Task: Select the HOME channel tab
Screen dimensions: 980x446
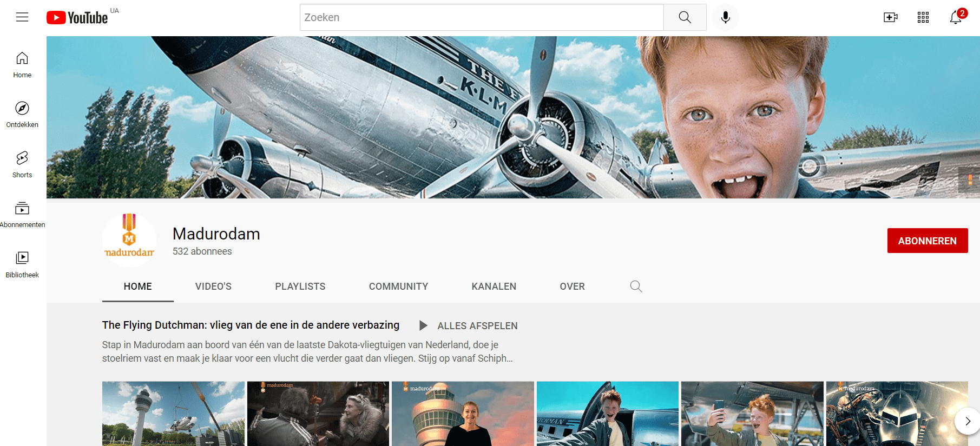Action: [x=138, y=287]
